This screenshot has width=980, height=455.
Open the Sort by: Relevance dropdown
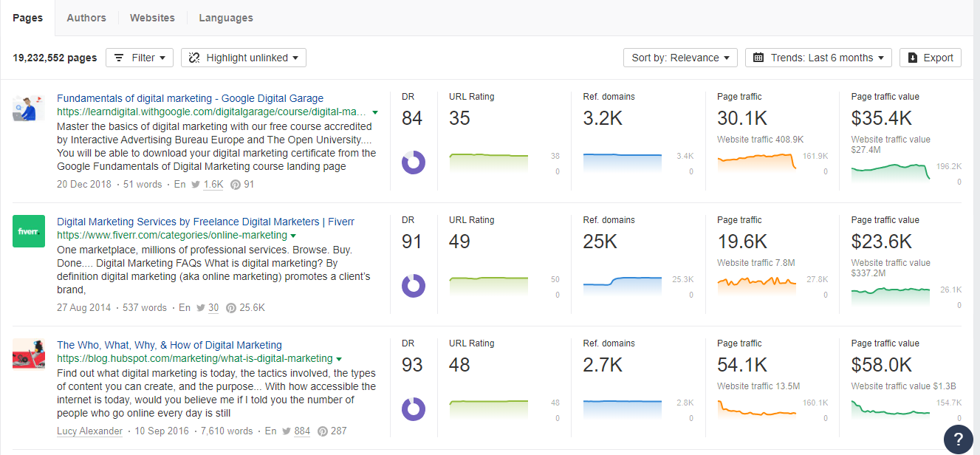(680, 58)
